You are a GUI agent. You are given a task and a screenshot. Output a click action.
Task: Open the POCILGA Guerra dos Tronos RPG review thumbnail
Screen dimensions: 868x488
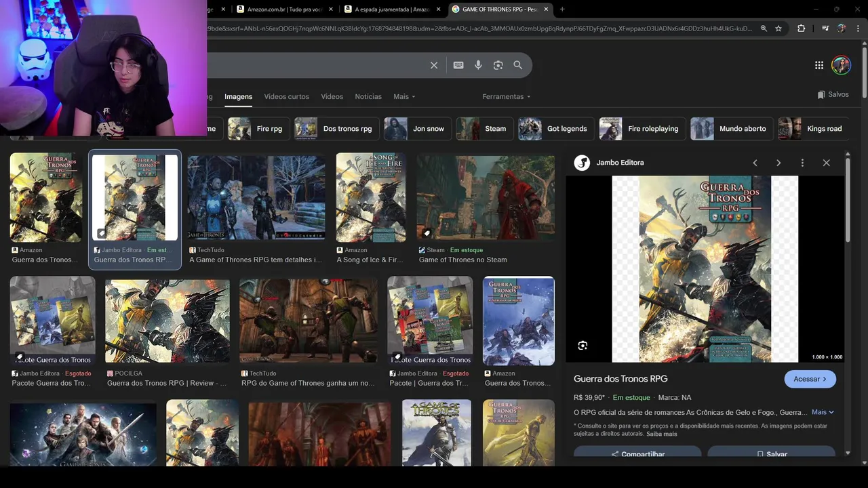click(x=167, y=321)
